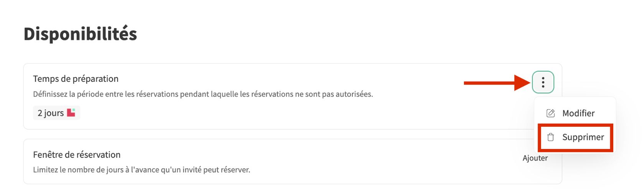644x192 pixels.
Task: Click the word "Supprimer" label text
Action: coord(583,137)
